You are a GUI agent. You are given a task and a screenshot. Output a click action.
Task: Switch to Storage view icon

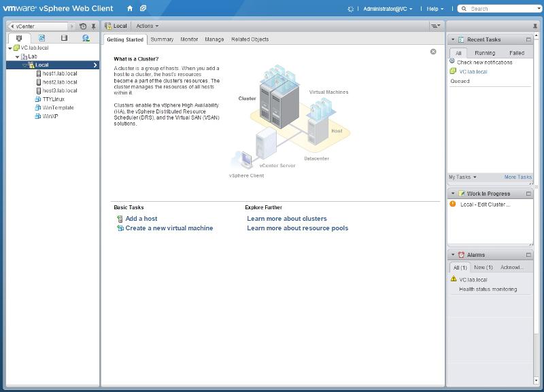pyautogui.click(x=64, y=38)
